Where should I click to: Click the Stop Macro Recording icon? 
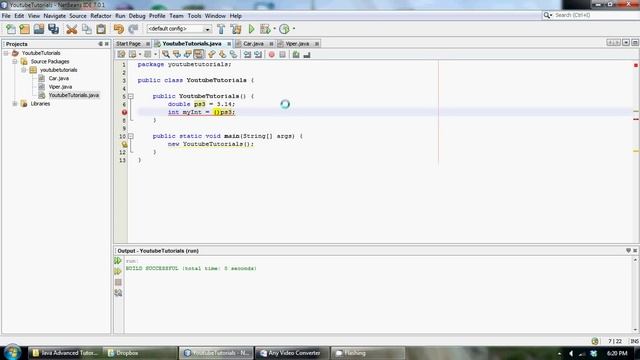[282, 55]
